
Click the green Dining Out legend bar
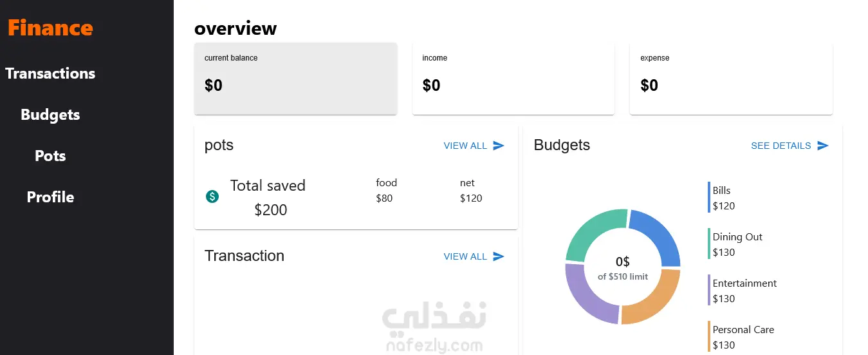(x=709, y=244)
